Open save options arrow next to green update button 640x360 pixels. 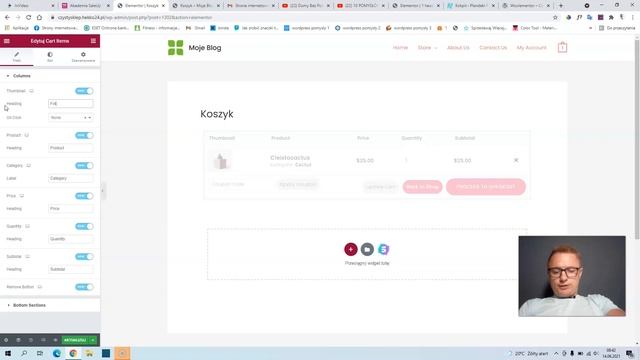point(93,340)
